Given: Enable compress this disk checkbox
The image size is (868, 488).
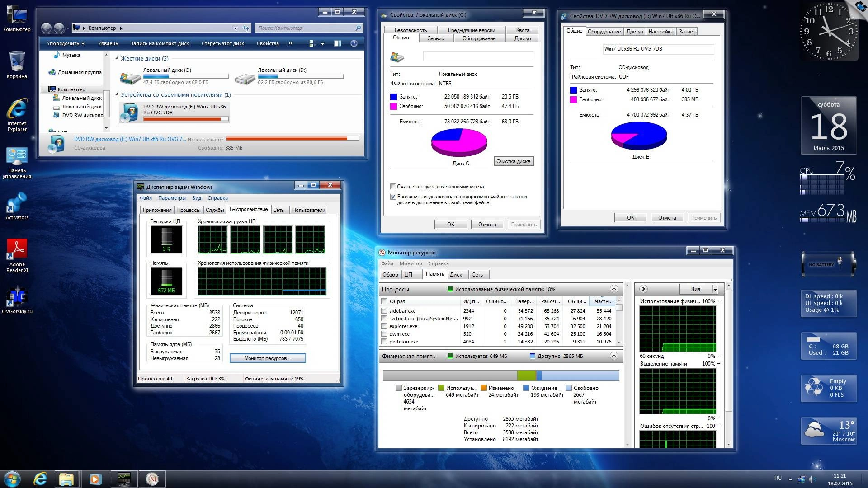Looking at the screenshot, I should (x=393, y=187).
